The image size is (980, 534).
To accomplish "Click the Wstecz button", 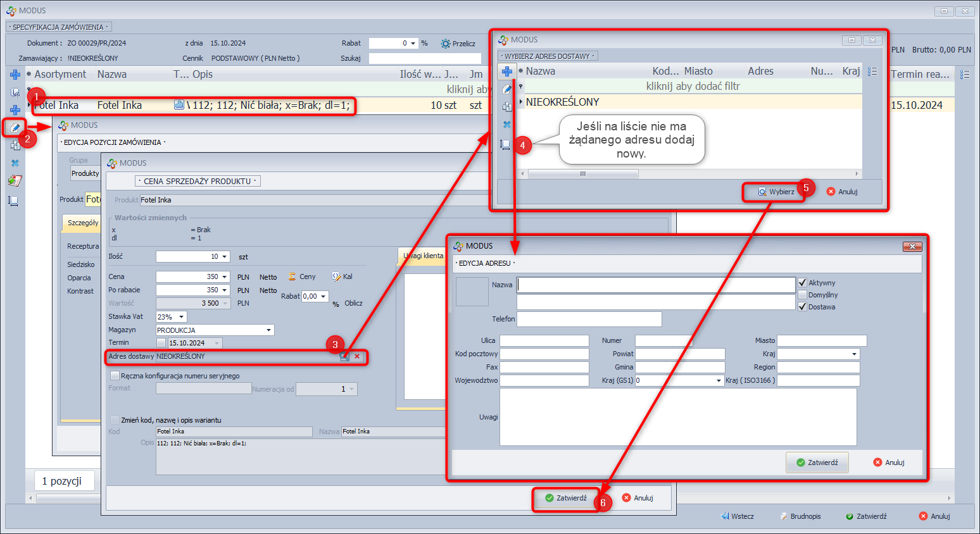I will 738,516.
